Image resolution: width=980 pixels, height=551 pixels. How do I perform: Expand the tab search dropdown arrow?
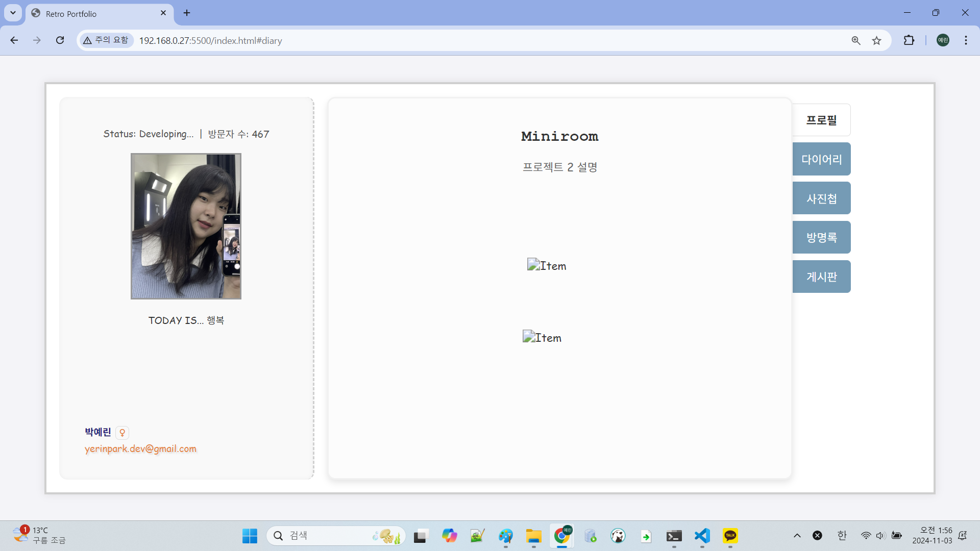[13, 13]
